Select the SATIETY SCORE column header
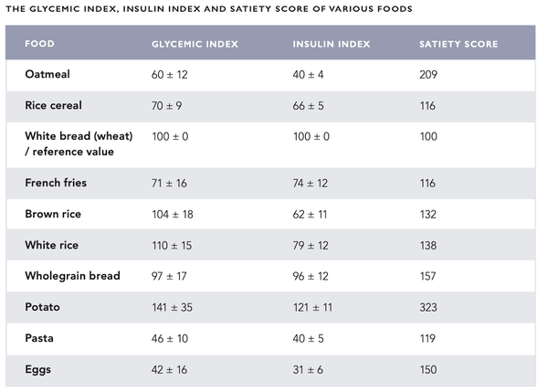 (458, 44)
